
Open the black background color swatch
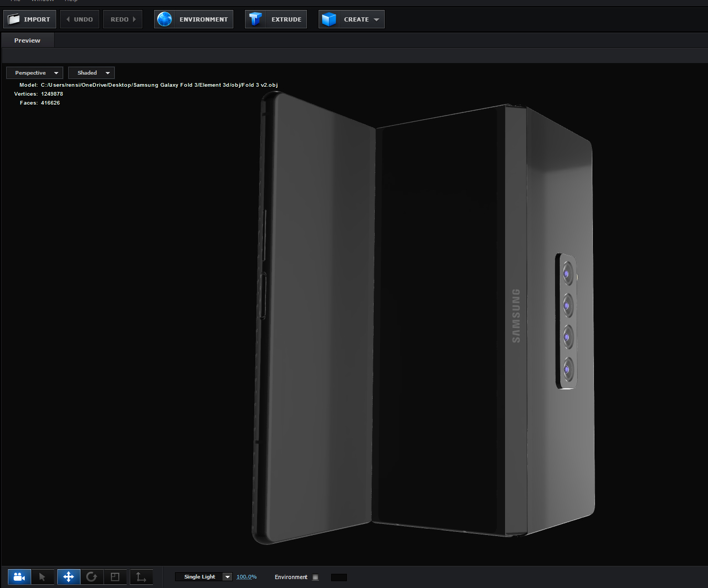tap(339, 577)
